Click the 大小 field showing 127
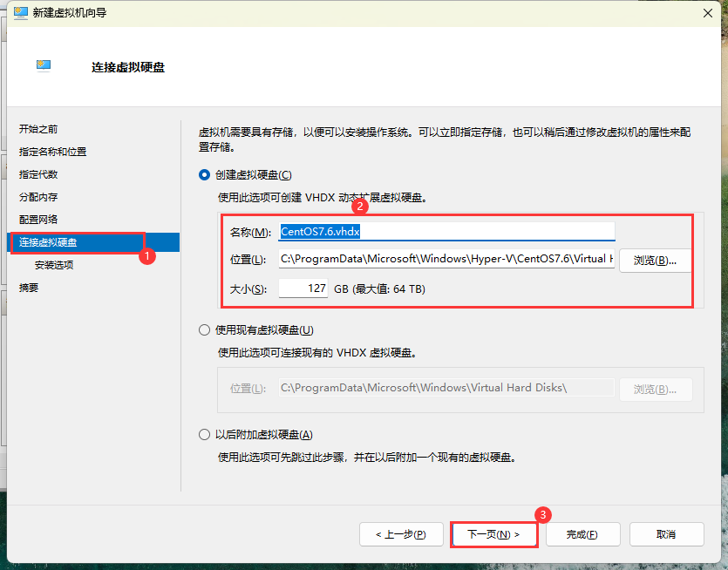Screen dimensions: 728x570 (x=303, y=288)
